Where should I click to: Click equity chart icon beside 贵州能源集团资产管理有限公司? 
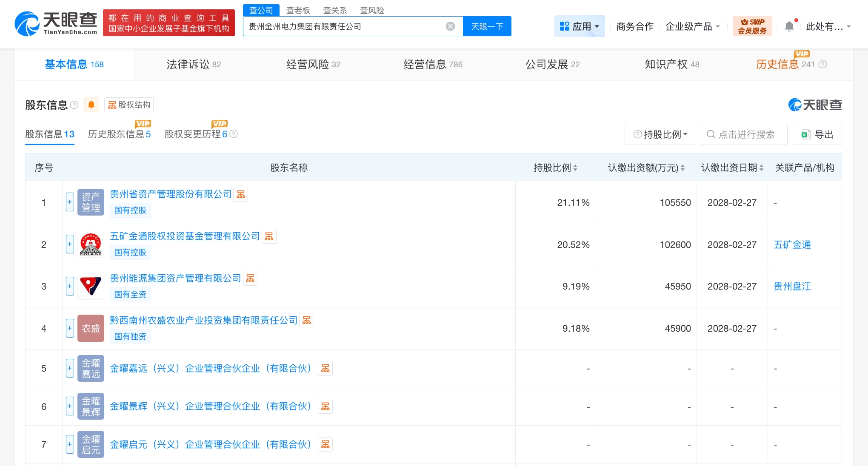pyautogui.click(x=250, y=278)
